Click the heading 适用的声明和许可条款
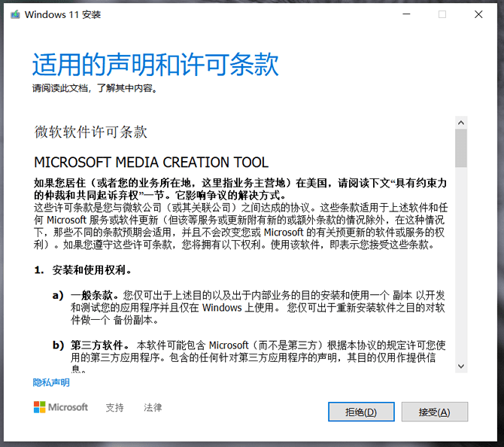Image resolution: width=504 pixels, height=447 pixels. click(156, 65)
